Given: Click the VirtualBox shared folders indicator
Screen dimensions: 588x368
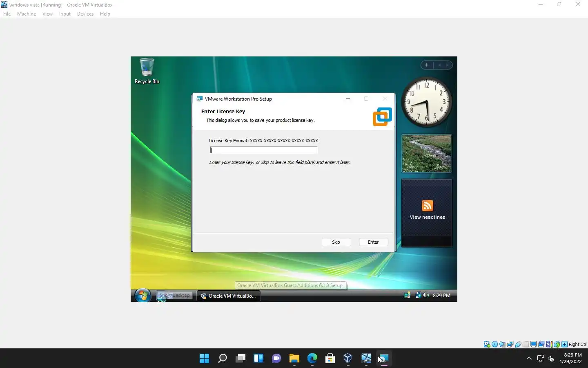Looking at the screenshot, I should pyautogui.click(x=526, y=344).
